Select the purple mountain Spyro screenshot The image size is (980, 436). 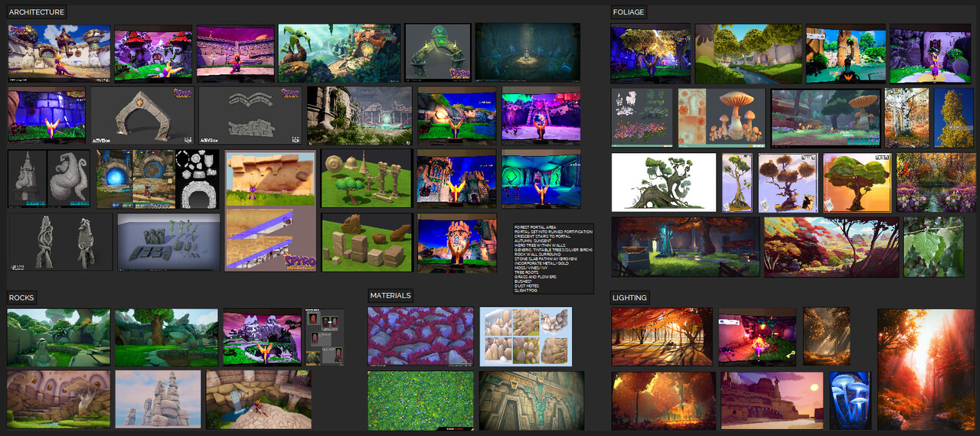click(262, 337)
